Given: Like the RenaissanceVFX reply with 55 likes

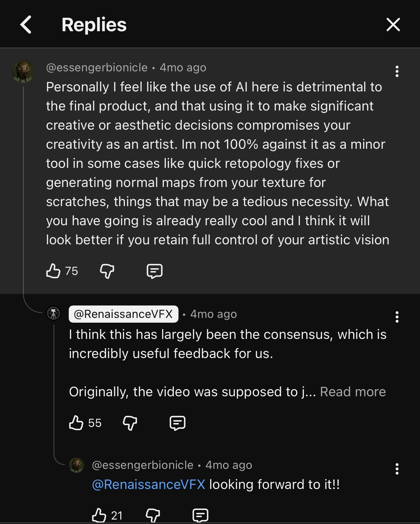Looking at the screenshot, I should [x=76, y=423].
